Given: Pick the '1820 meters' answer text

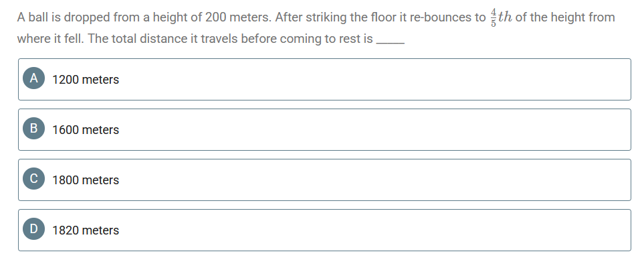Looking at the screenshot, I should (86, 230).
